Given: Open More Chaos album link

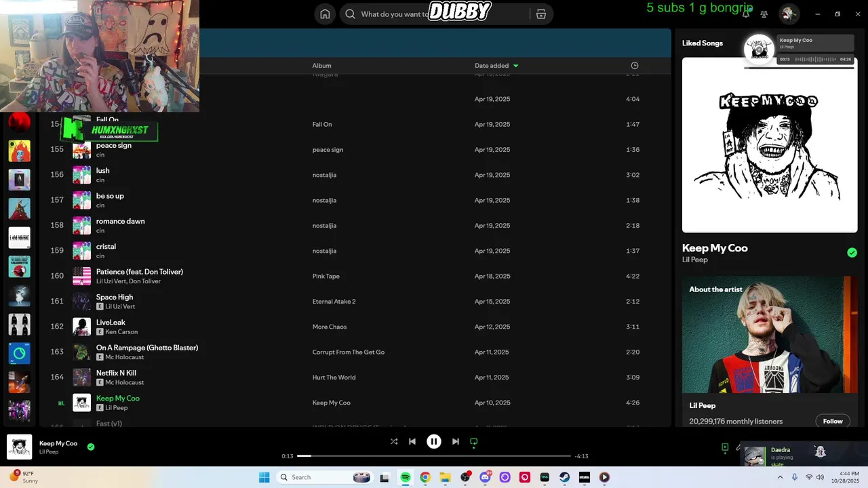Looking at the screenshot, I should point(330,327).
